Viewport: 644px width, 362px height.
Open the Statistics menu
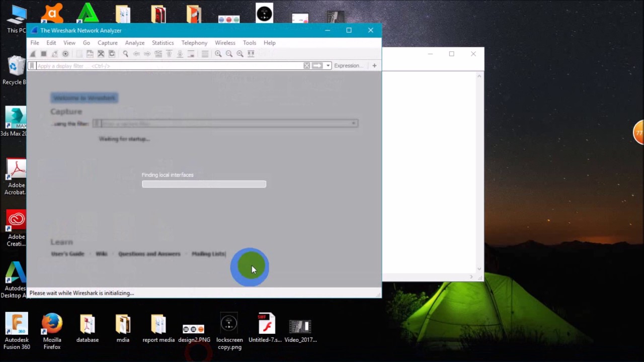163,43
